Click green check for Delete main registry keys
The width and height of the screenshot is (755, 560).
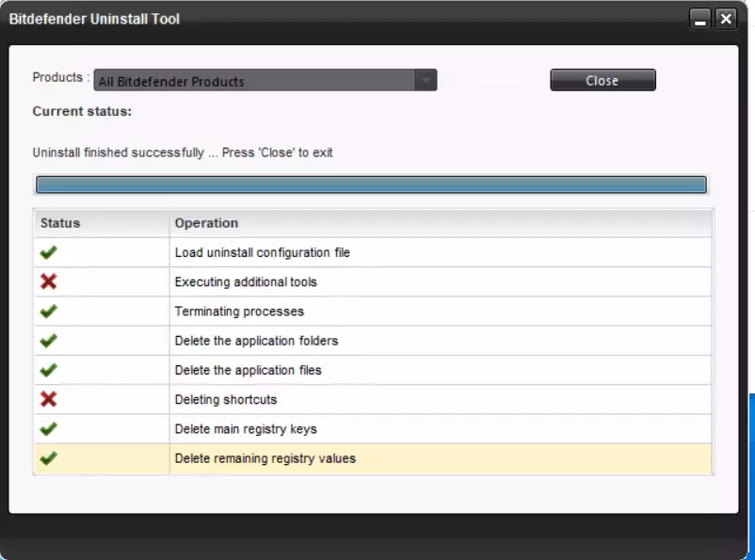pyautogui.click(x=49, y=428)
